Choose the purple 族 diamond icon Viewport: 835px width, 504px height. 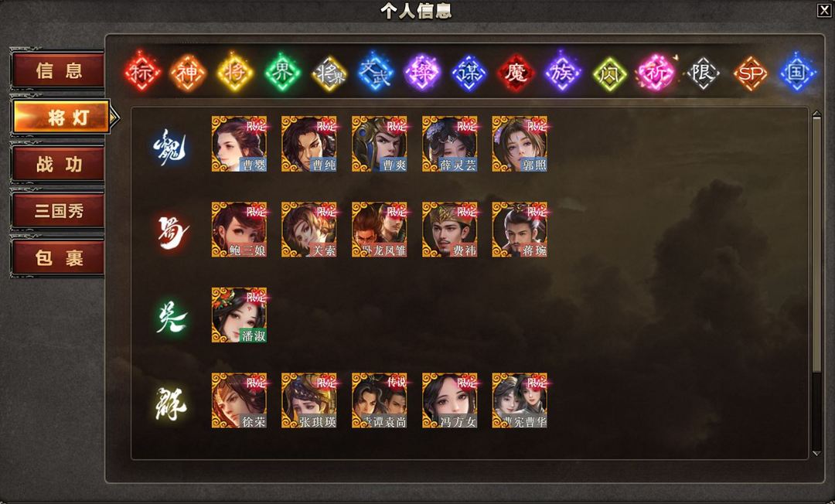point(562,72)
